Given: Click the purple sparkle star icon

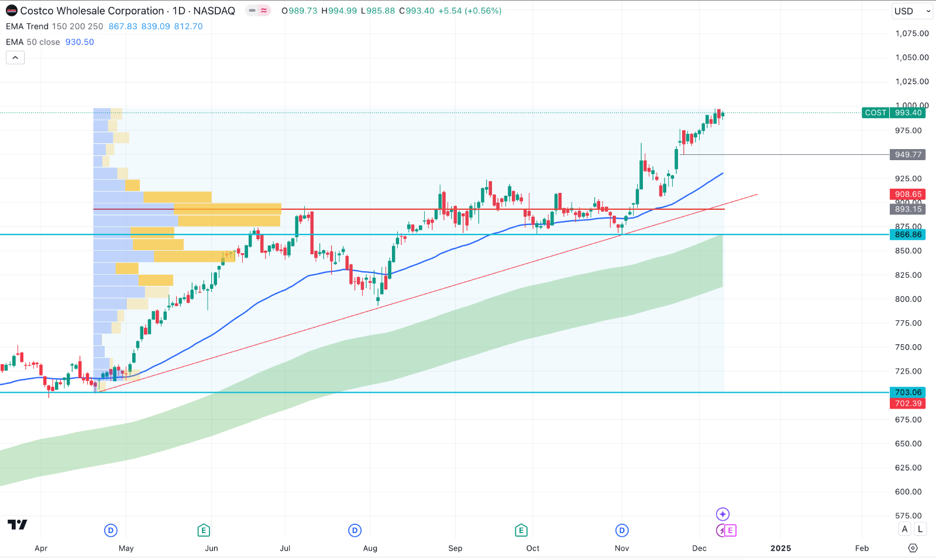Looking at the screenshot, I should tap(722, 514).
